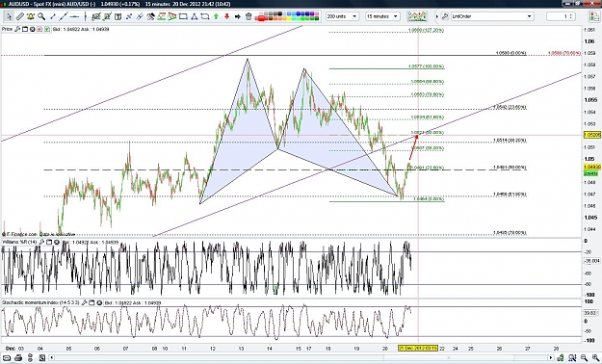
Task: Open the trading order panel icon at top right
Action: pyautogui.click(x=594, y=16)
